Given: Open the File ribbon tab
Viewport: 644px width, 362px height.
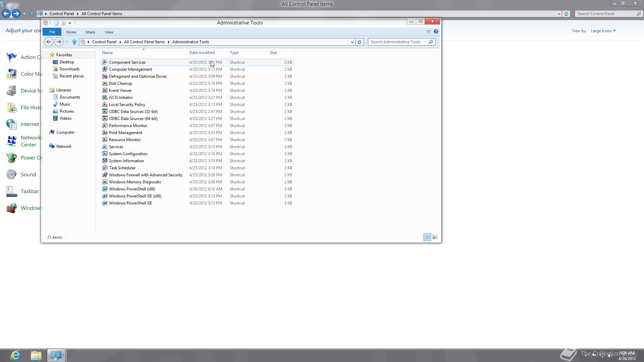Looking at the screenshot, I should coord(52,32).
